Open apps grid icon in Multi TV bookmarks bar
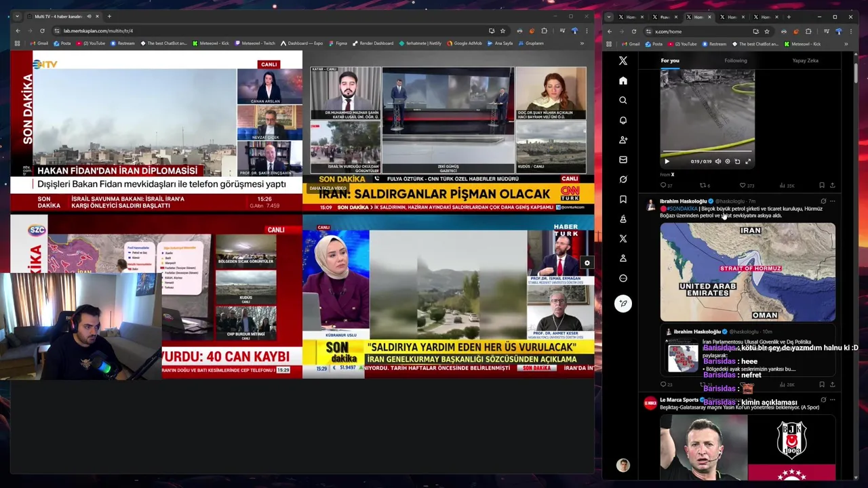Image resolution: width=868 pixels, height=488 pixels. [x=17, y=43]
